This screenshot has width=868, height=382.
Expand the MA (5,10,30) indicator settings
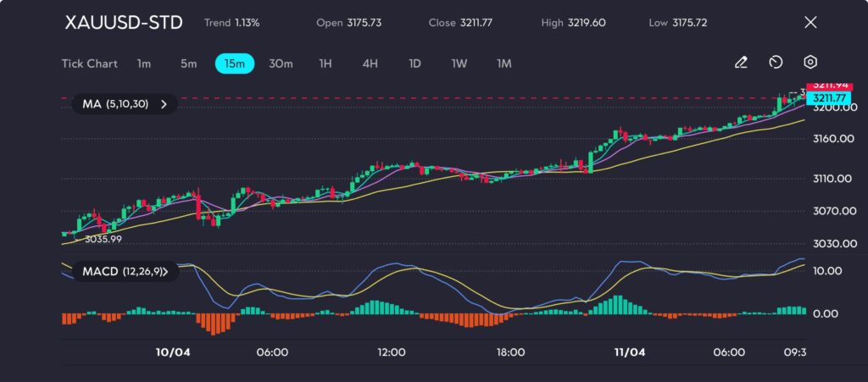pyautogui.click(x=125, y=104)
